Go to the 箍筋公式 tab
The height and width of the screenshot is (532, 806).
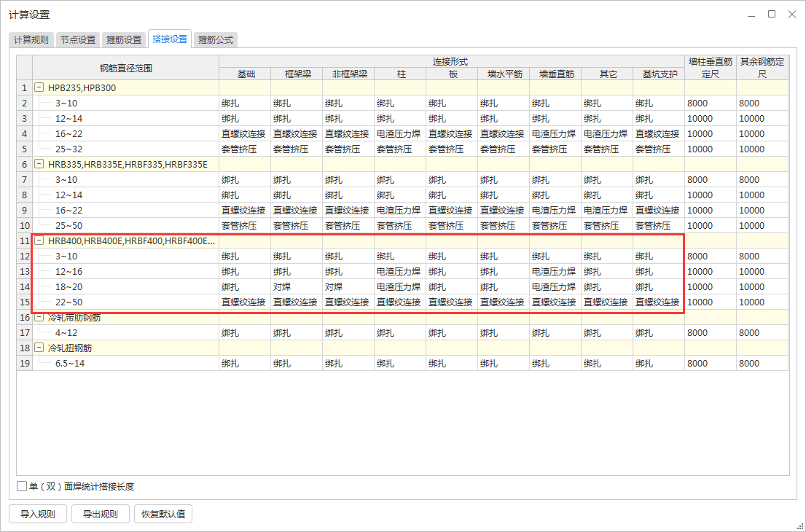pos(216,39)
